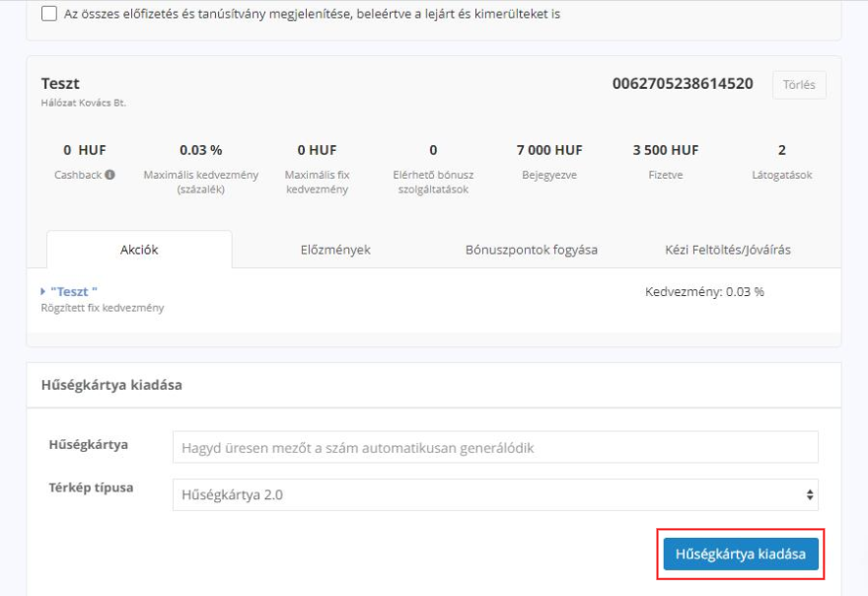This screenshot has height=596, width=868.
Task: Focus the Hűségkártya number input field
Action: click(x=495, y=447)
